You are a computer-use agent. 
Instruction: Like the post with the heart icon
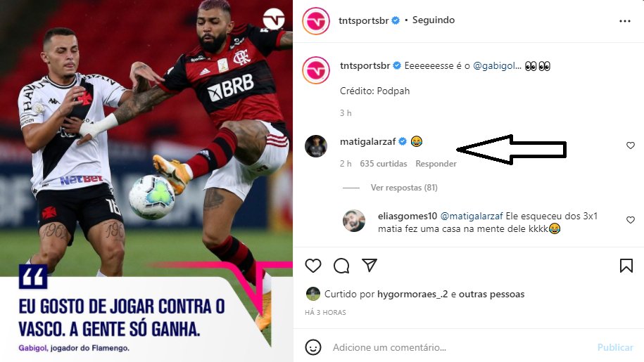coord(313,266)
